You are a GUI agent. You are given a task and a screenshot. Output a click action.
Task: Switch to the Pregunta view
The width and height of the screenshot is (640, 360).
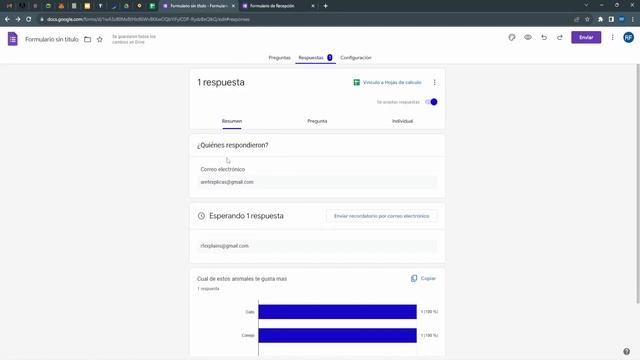[317, 121]
